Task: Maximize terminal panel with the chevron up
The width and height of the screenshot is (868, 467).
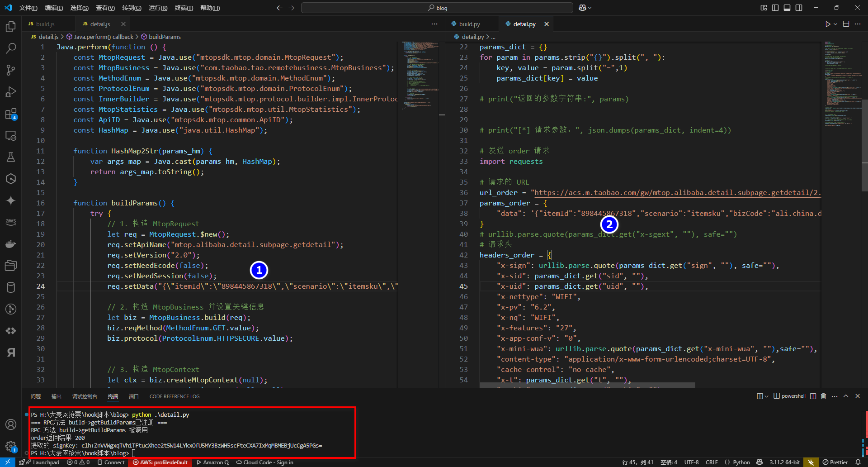Action: 846,396
